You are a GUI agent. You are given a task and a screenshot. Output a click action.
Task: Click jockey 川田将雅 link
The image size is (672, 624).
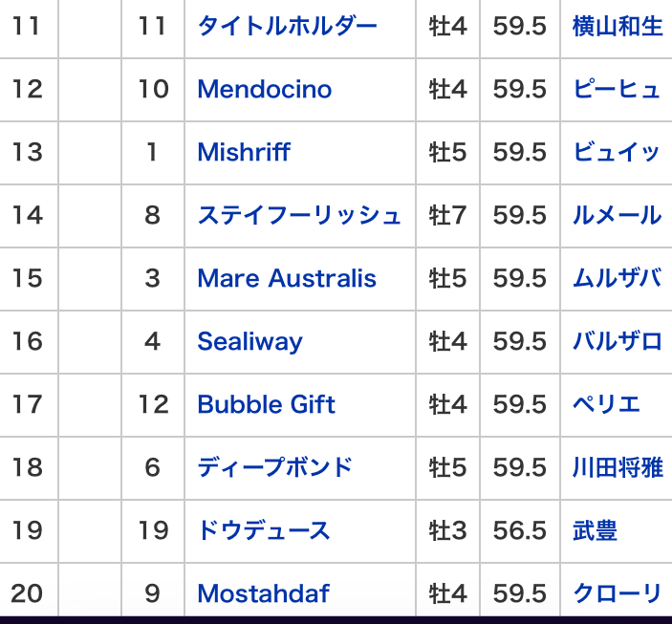[618, 467]
